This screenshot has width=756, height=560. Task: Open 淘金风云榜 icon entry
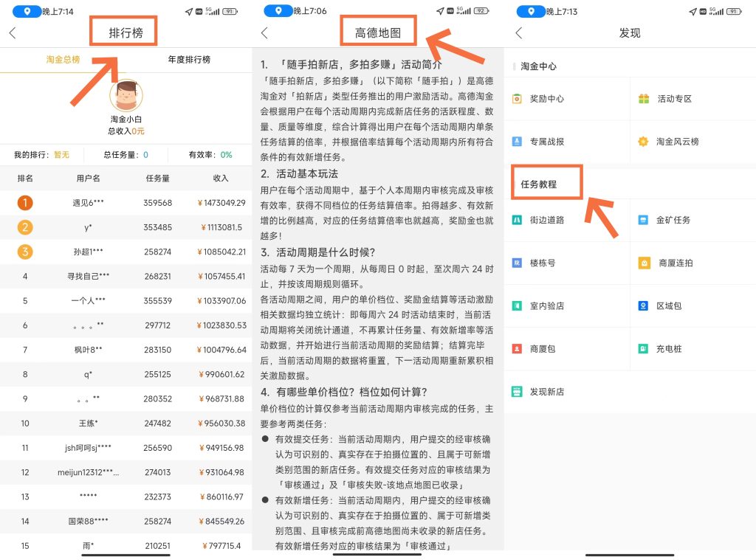[643, 141]
